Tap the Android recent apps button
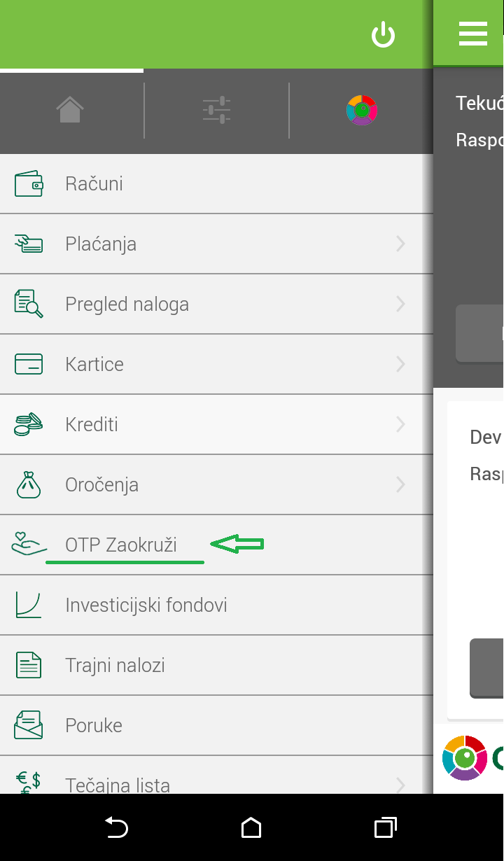The height and width of the screenshot is (861, 504). (x=385, y=827)
